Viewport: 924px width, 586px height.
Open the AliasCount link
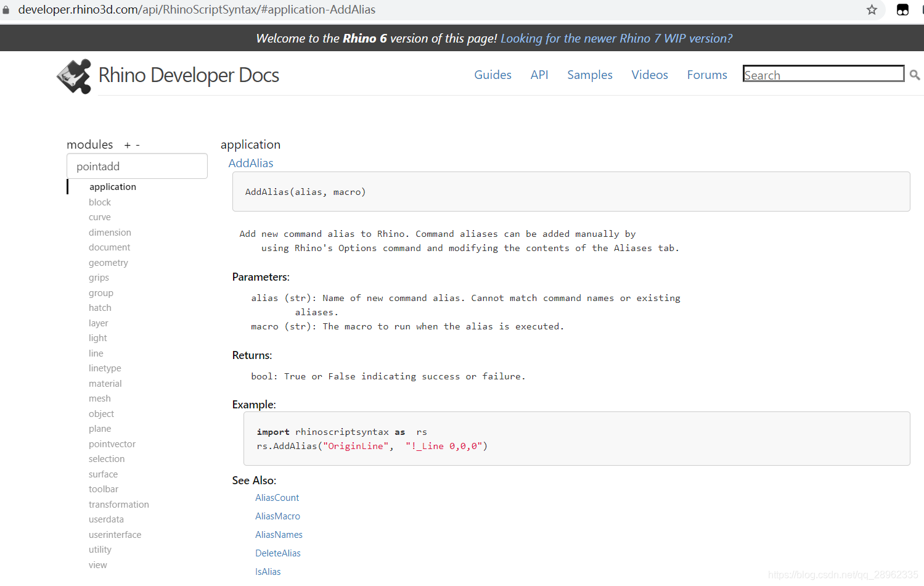tap(277, 498)
